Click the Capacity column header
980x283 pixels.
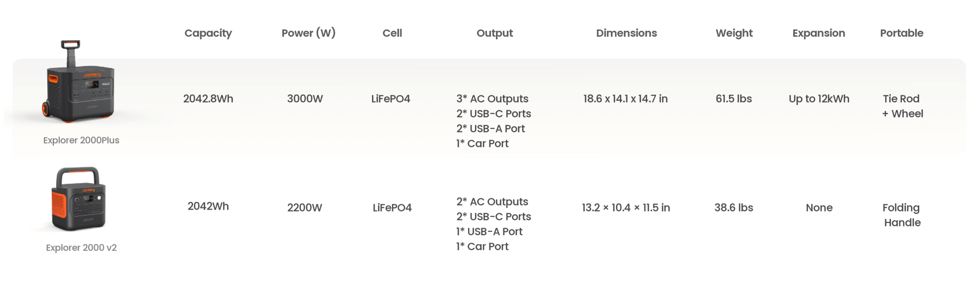(x=208, y=33)
